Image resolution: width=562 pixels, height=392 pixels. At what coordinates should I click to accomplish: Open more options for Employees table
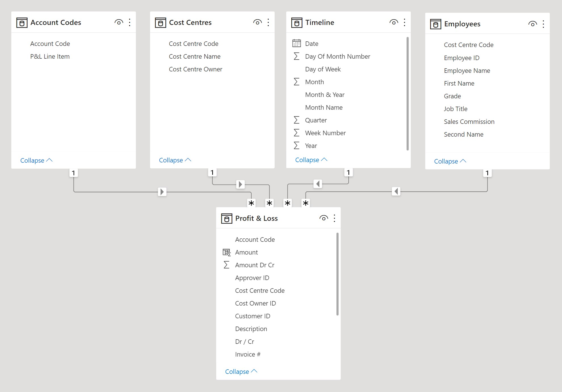[x=543, y=24]
